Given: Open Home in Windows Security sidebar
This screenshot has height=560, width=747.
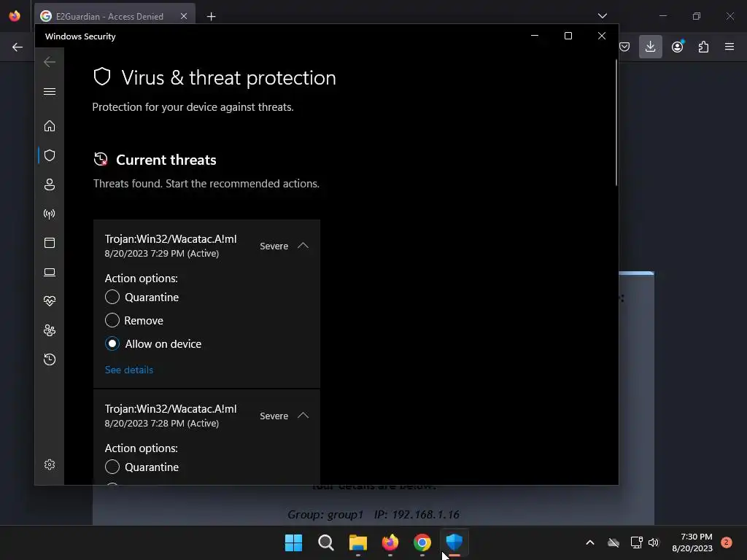Looking at the screenshot, I should [x=50, y=125].
